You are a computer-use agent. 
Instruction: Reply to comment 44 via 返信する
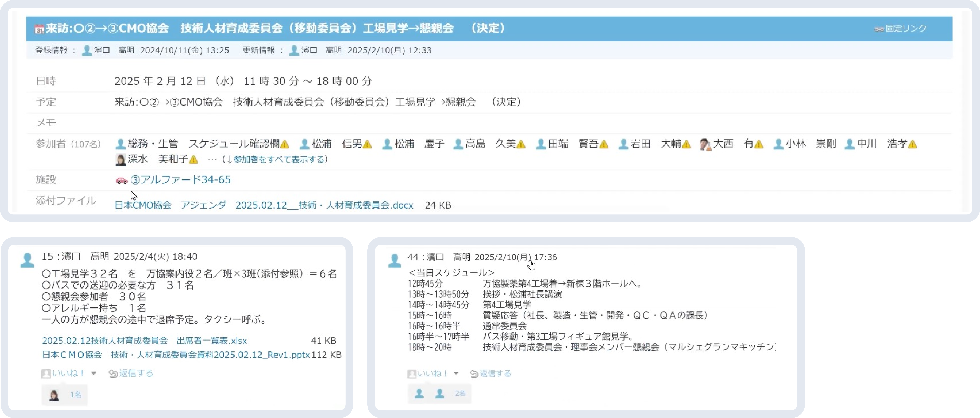pos(495,373)
